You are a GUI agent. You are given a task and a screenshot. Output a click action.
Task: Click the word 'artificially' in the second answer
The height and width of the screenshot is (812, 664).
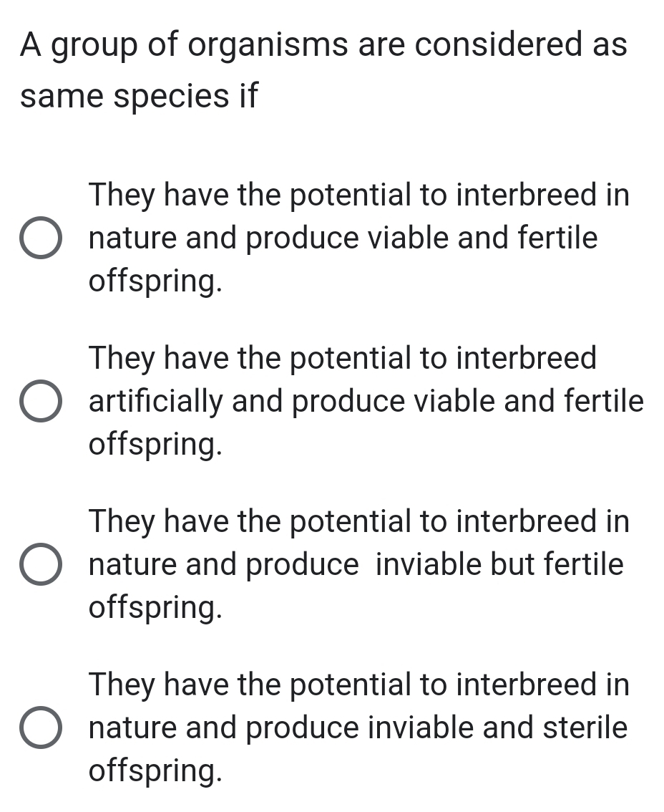155,401
